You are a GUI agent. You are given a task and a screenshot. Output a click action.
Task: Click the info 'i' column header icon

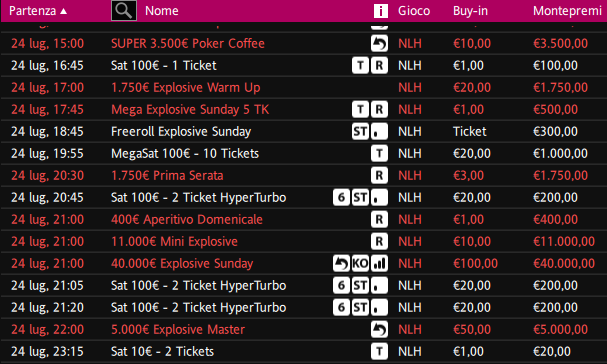(x=381, y=11)
